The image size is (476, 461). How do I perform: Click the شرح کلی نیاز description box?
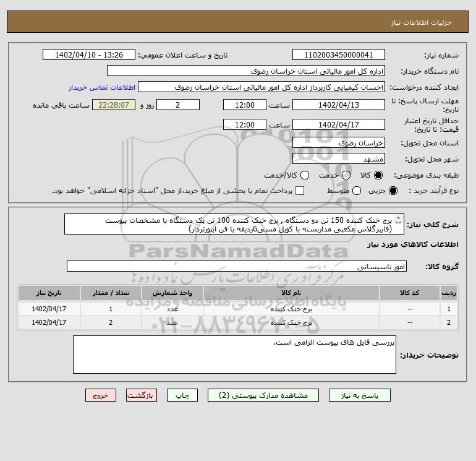pyautogui.click(x=234, y=224)
